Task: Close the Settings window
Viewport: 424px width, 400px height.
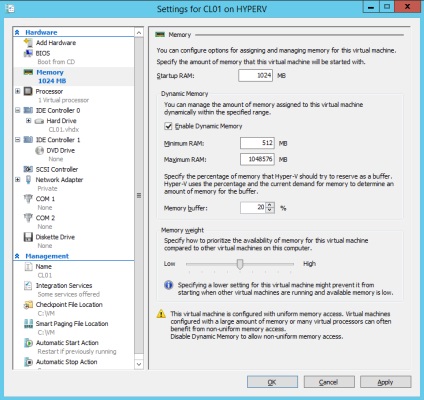Action: (x=407, y=7)
